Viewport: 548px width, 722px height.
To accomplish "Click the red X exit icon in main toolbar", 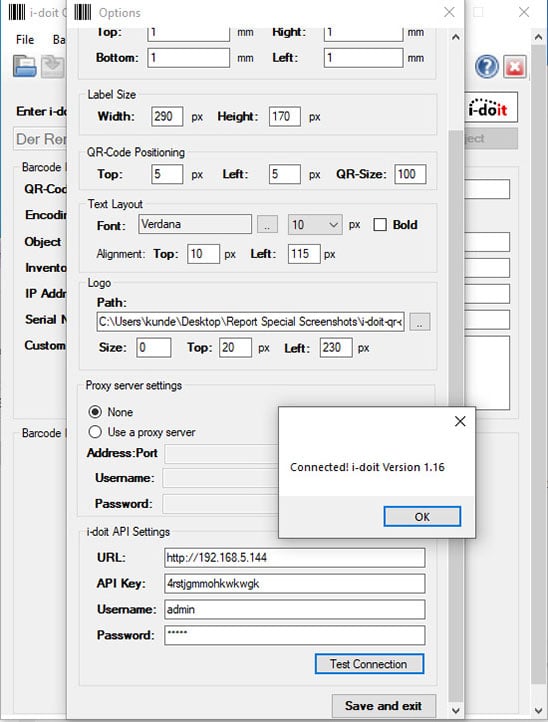I will (514, 67).
